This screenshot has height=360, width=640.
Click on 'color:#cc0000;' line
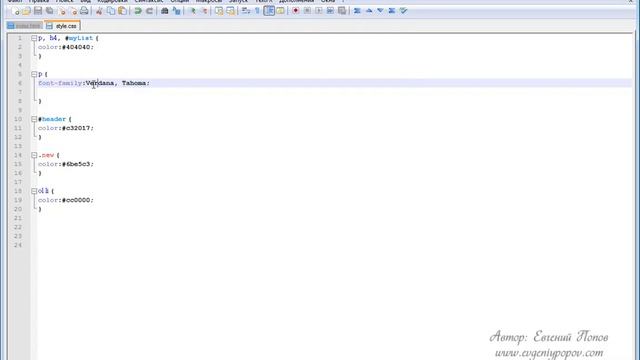66,200
